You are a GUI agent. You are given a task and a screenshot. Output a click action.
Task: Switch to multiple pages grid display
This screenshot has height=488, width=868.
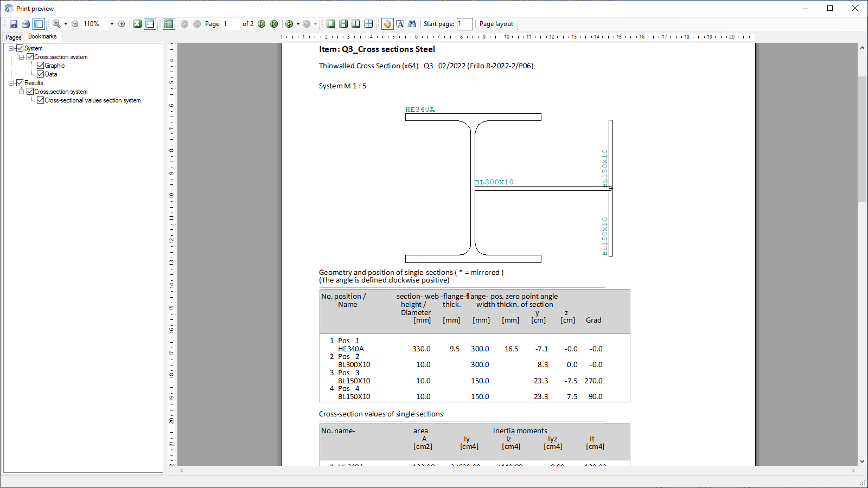pyautogui.click(x=368, y=24)
